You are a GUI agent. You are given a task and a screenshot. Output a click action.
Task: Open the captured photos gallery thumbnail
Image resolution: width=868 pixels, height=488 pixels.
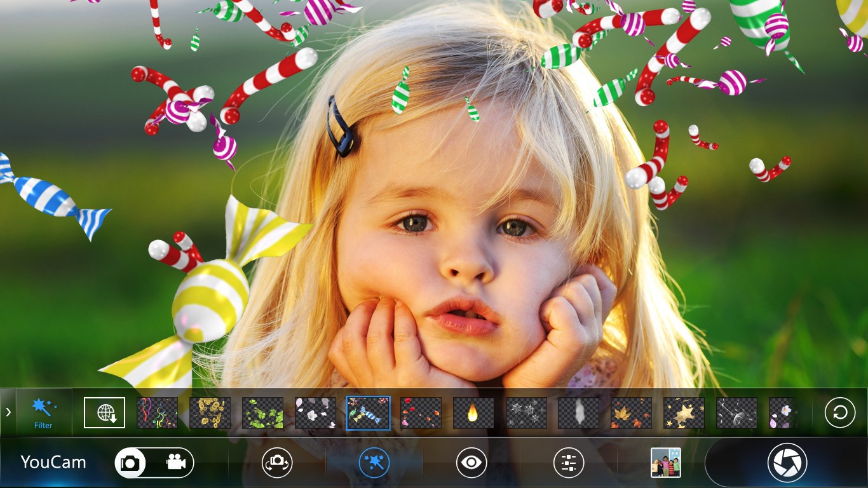pos(666,463)
